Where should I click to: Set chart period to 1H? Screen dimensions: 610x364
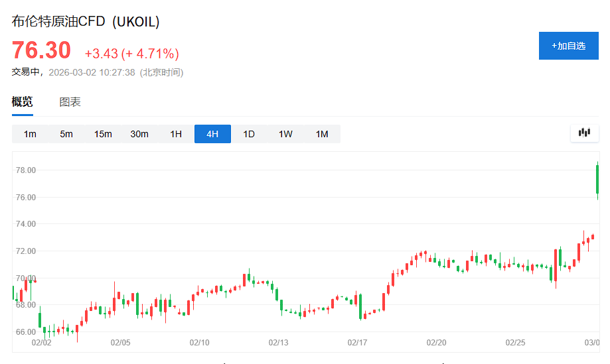coord(176,134)
